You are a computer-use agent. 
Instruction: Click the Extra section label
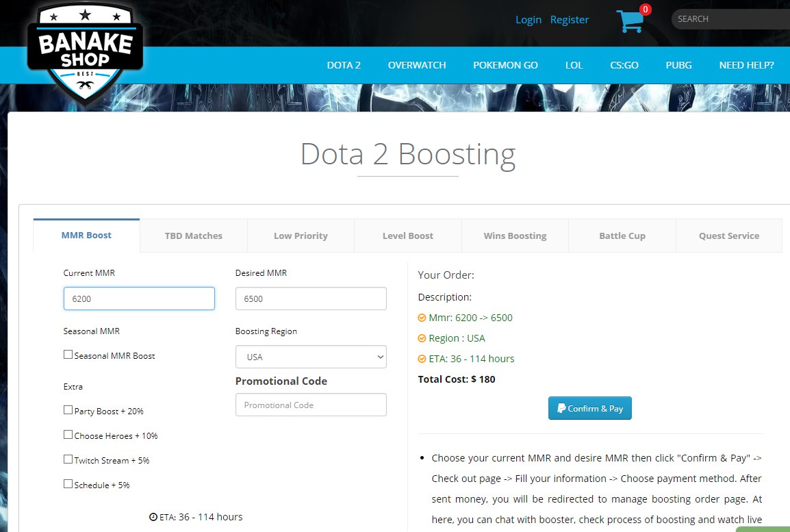(73, 387)
